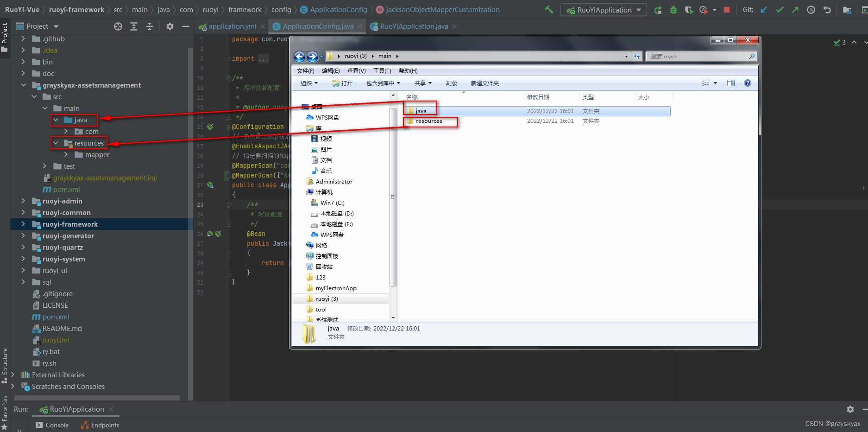This screenshot has width=868, height=432.
Task: Click Git push arrow icon
Action: pyautogui.click(x=795, y=10)
